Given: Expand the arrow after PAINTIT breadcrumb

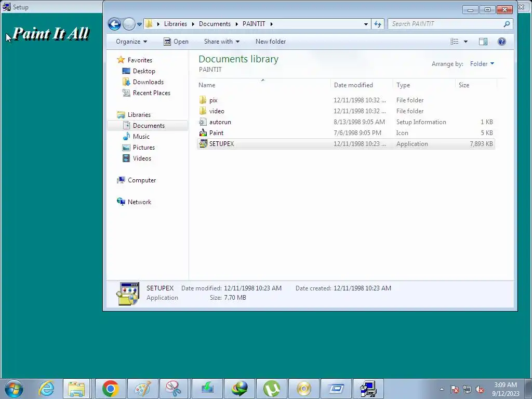Looking at the screenshot, I should coord(271,24).
